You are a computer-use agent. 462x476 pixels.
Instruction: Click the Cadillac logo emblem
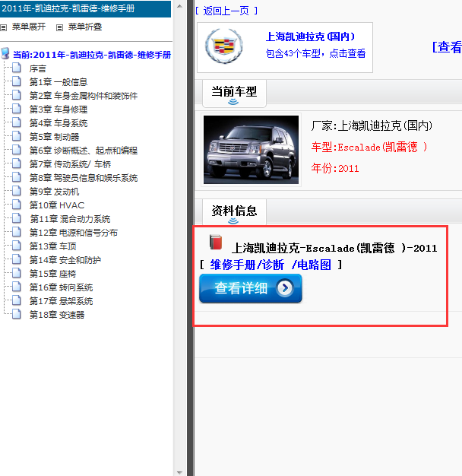[224, 46]
